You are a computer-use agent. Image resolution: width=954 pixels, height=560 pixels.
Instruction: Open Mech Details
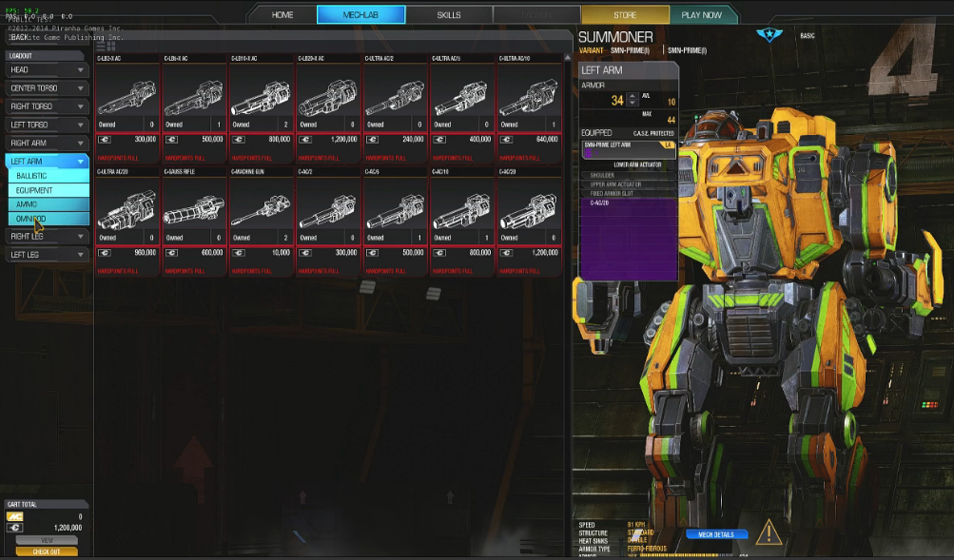[716, 534]
